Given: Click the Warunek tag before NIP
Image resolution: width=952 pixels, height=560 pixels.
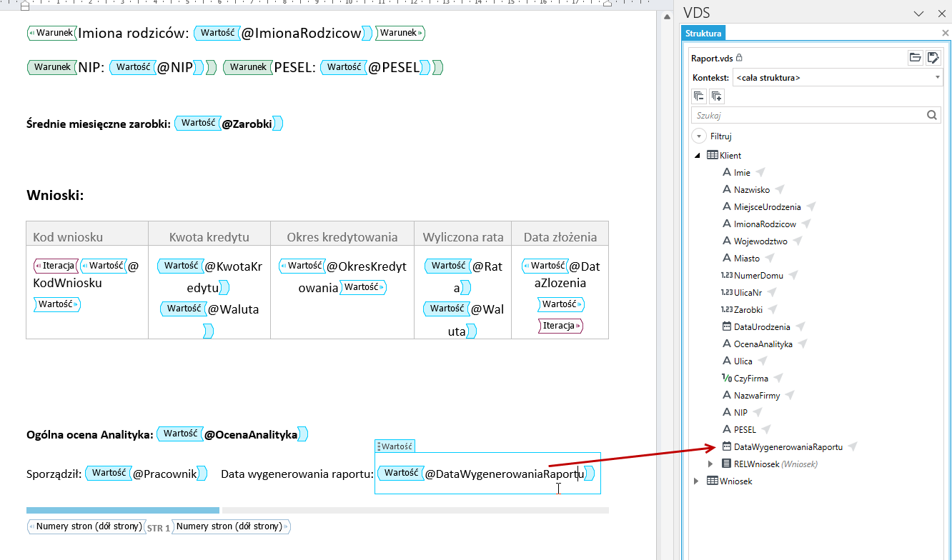Looking at the screenshot, I should pyautogui.click(x=52, y=67).
